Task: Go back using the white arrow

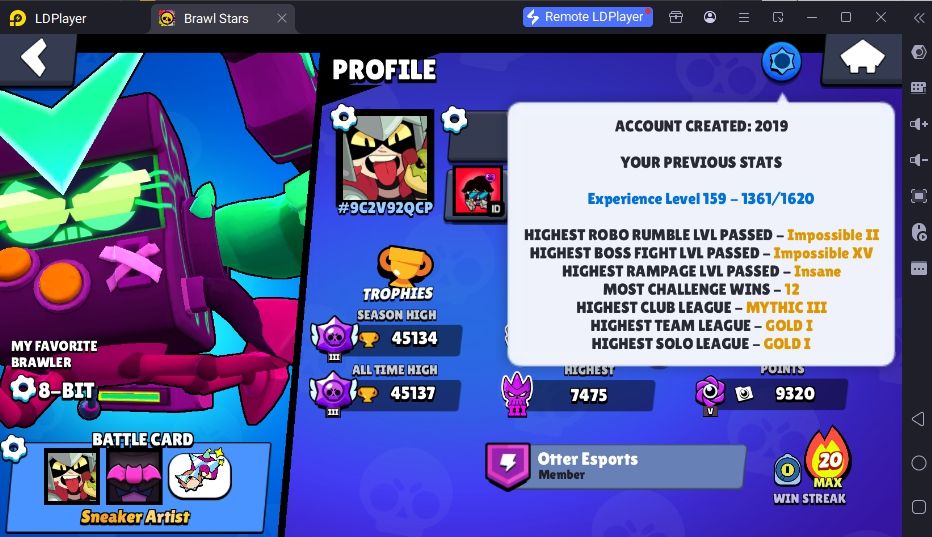Action: [34, 58]
